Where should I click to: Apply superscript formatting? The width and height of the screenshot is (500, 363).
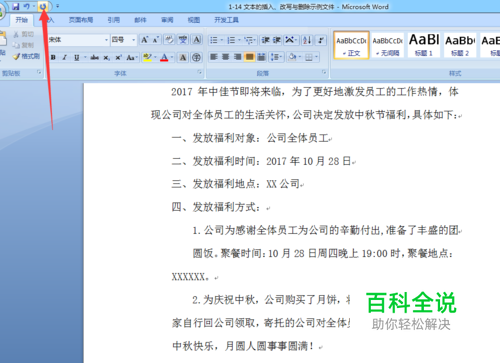tap(118, 58)
